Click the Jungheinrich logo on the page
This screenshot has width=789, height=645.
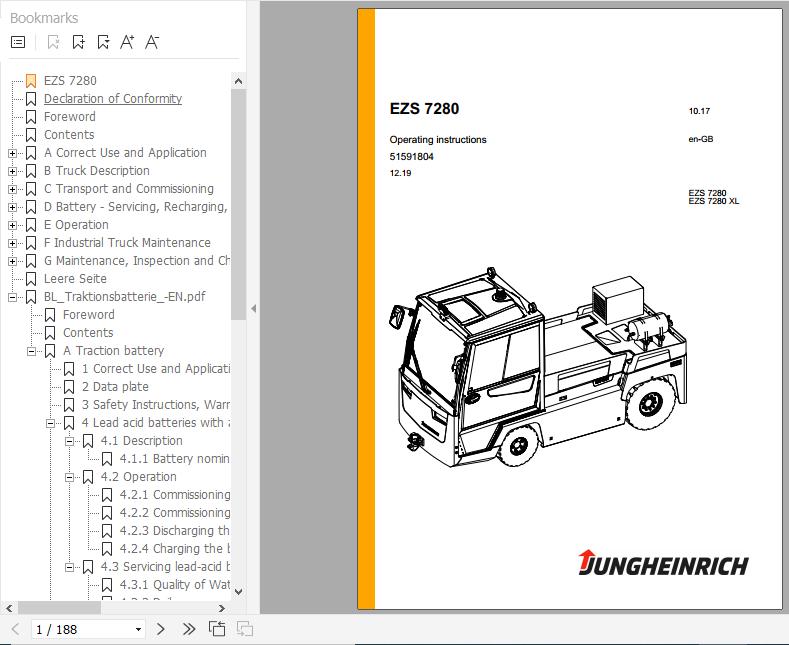(663, 562)
